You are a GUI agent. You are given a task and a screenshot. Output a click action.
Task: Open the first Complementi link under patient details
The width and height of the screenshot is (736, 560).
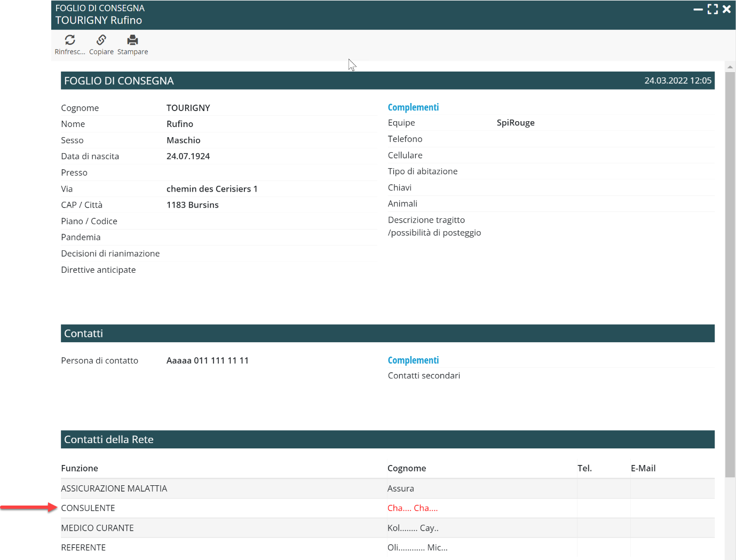pos(413,107)
